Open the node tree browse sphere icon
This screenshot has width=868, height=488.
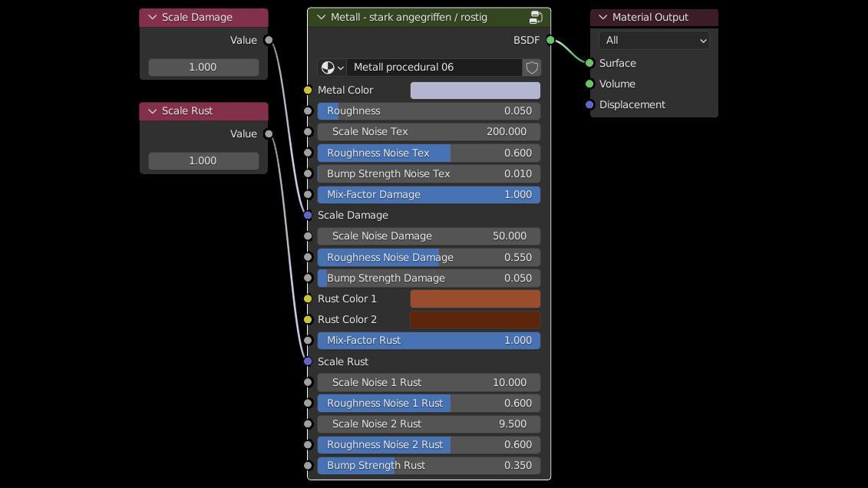click(x=332, y=68)
